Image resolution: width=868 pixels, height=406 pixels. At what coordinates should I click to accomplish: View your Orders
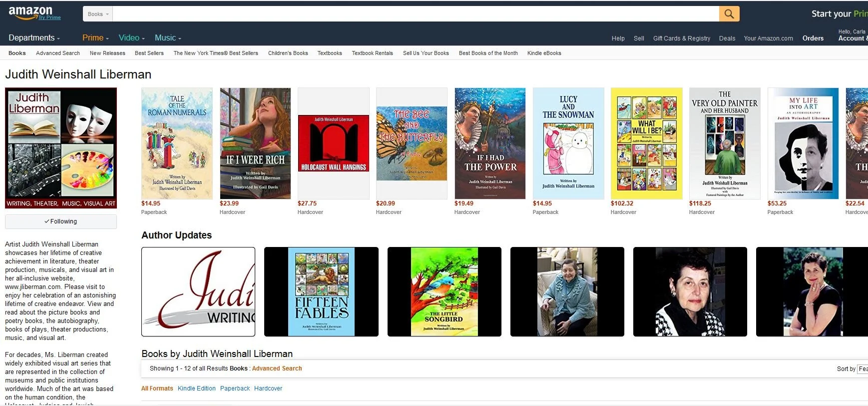813,38
